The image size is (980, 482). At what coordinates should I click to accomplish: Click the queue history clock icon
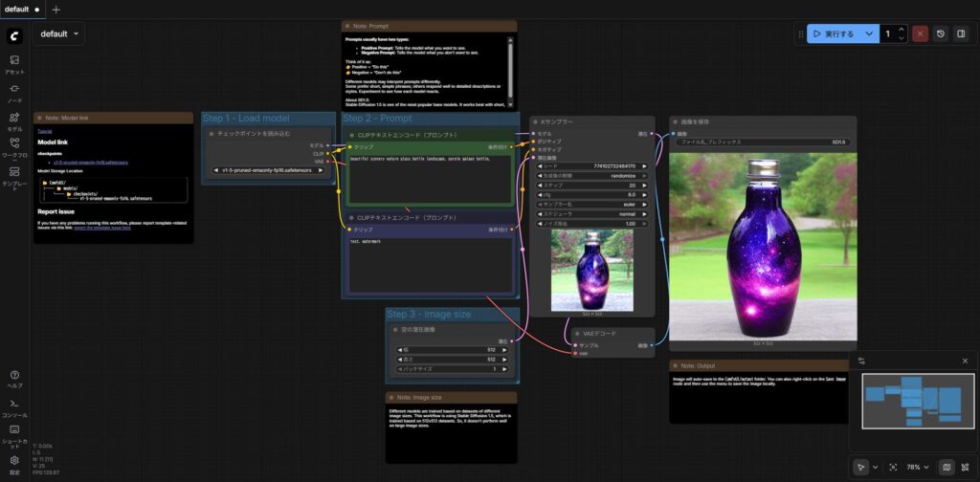[941, 33]
